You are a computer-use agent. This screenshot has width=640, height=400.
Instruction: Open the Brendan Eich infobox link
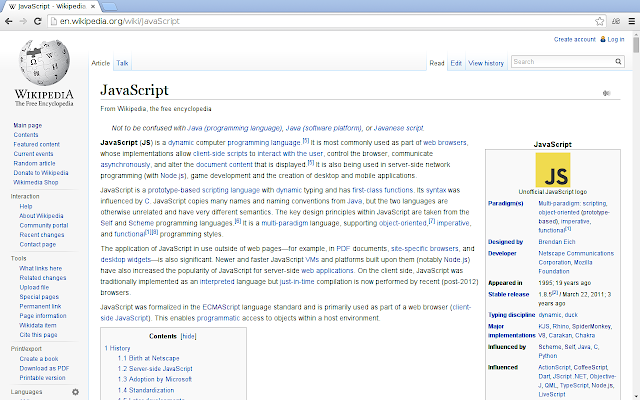pos(557,242)
